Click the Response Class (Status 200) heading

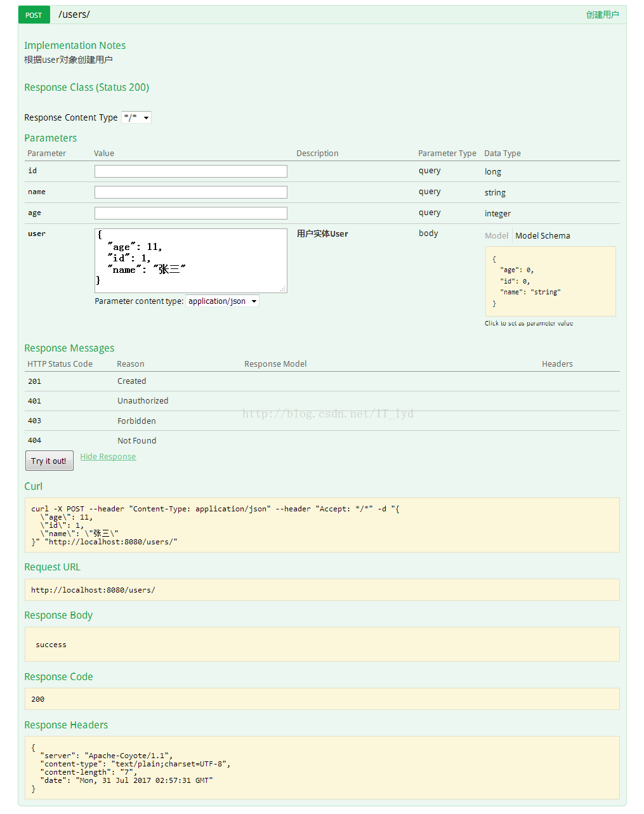pos(86,88)
